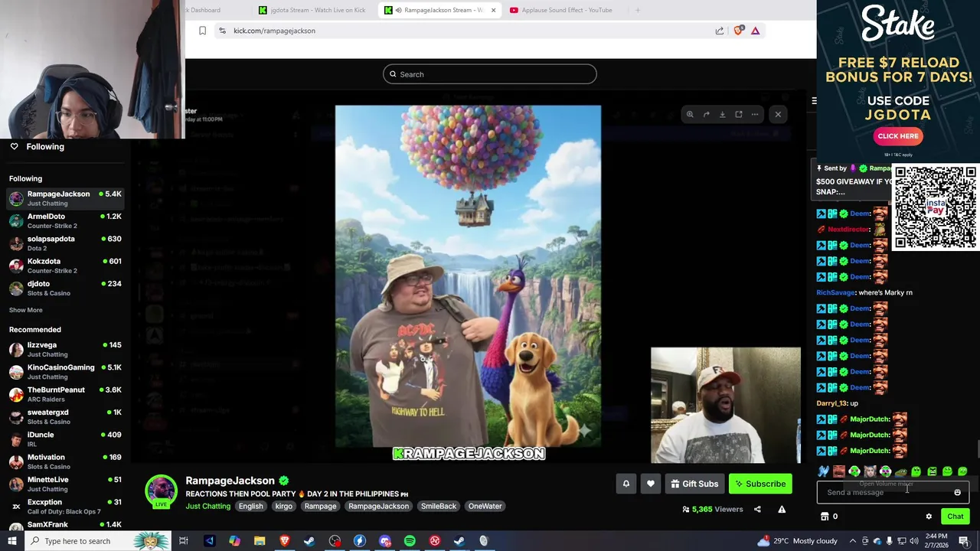
Task: Close the RampageJackson Stream tab
Action: click(x=493, y=10)
